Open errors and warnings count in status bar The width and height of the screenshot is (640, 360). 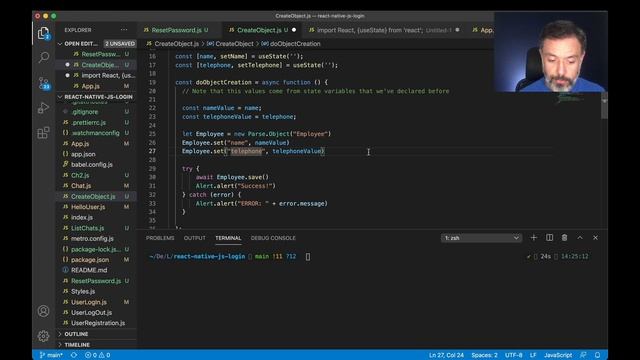[x=97, y=355]
